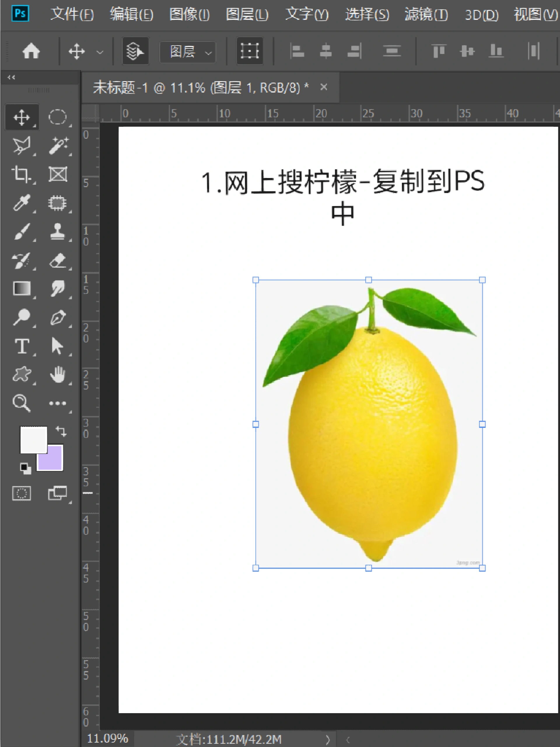The width and height of the screenshot is (560, 747).
Task: Toggle show transform controls in options bar
Action: (x=250, y=51)
